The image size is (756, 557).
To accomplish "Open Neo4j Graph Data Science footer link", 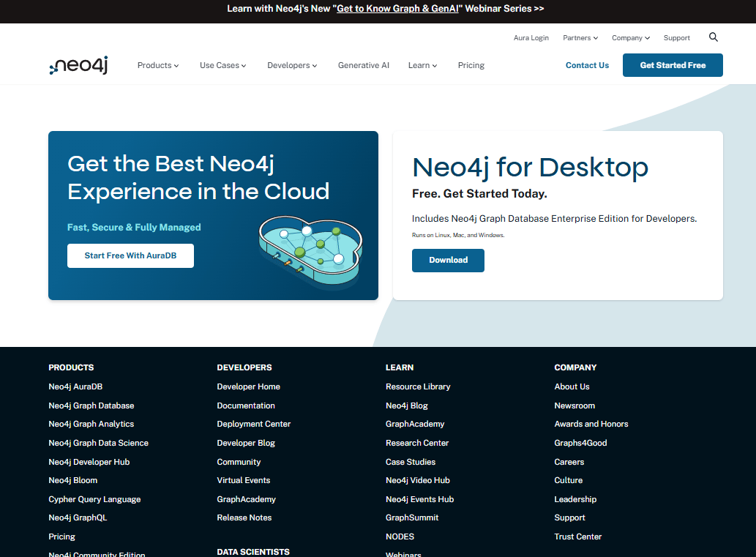I will (x=98, y=443).
